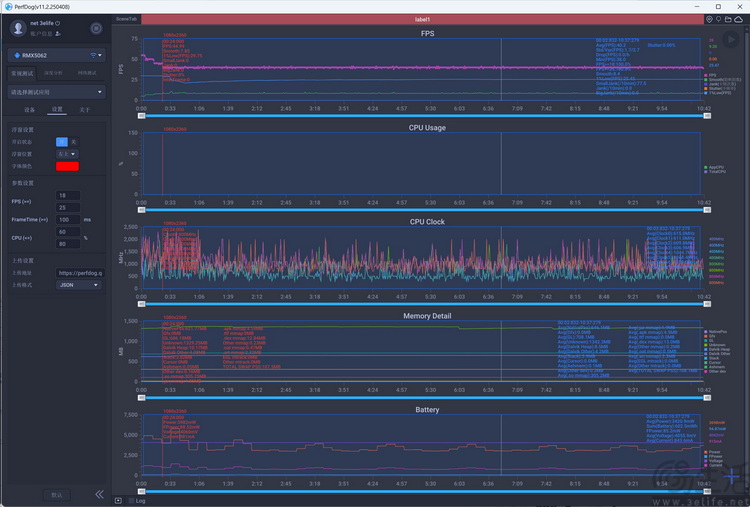Toggle 1%Low(FPS) series in FPS legend

click(x=717, y=93)
